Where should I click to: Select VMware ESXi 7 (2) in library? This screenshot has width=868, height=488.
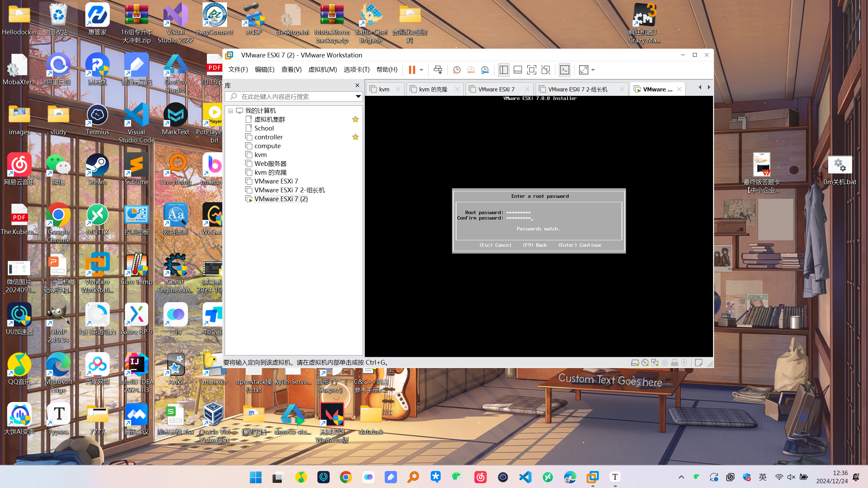click(x=281, y=199)
